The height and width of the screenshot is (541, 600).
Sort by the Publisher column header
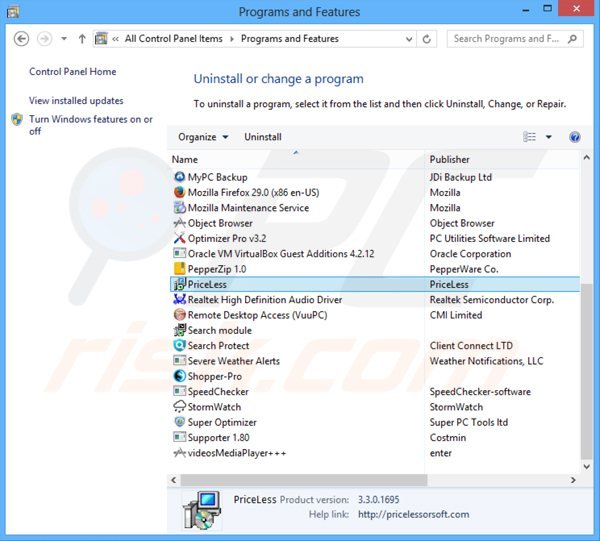tap(502, 159)
